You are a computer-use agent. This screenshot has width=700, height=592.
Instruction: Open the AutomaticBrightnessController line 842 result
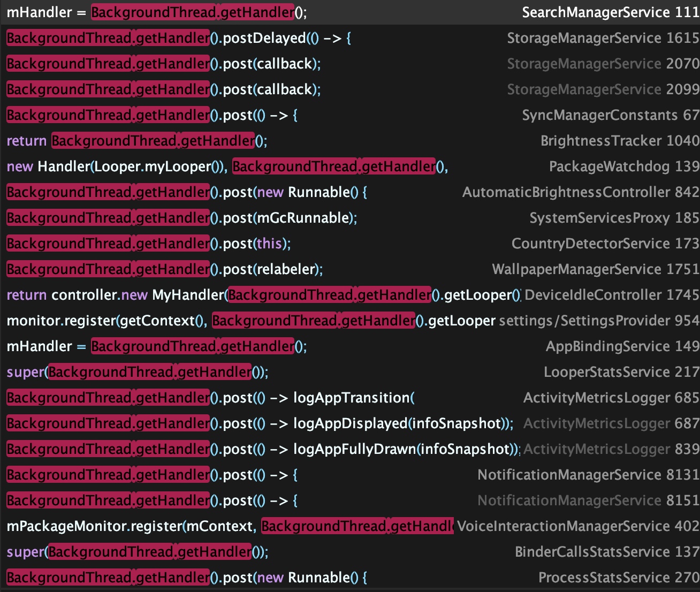point(350,192)
